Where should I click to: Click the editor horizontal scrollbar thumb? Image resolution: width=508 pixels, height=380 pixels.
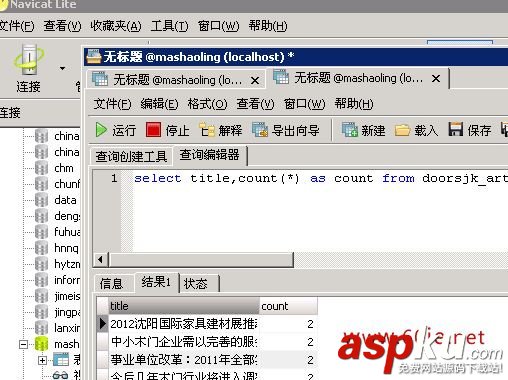pos(201,260)
